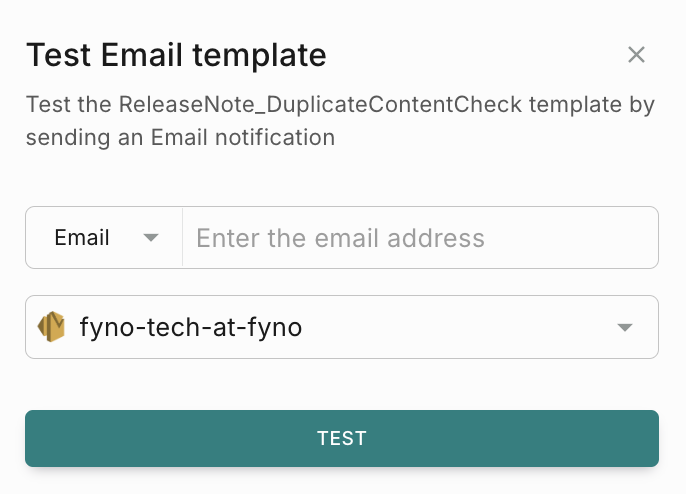
Task: Dismiss the dialog via the cross icon
Action: (636, 55)
